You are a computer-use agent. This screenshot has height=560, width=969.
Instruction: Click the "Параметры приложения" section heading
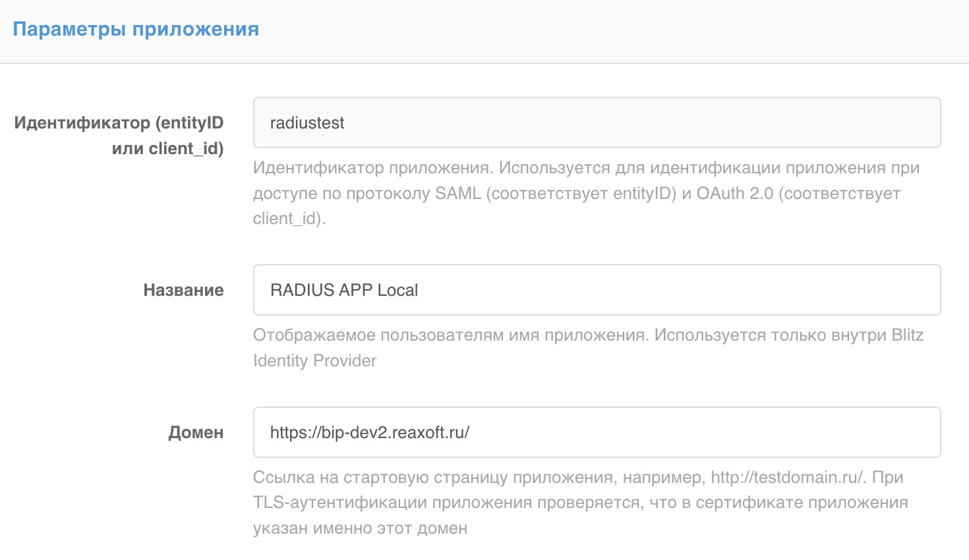tap(136, 30)
